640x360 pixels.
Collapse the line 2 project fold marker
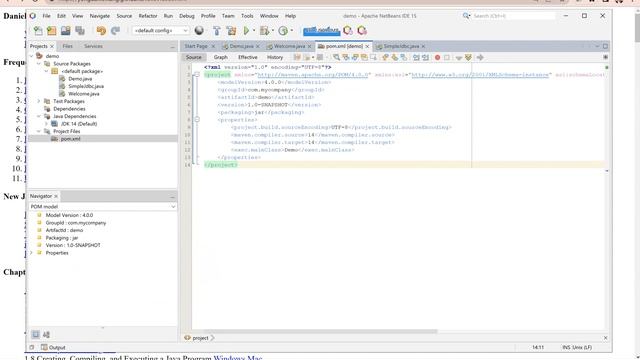(x=197, y=75)
